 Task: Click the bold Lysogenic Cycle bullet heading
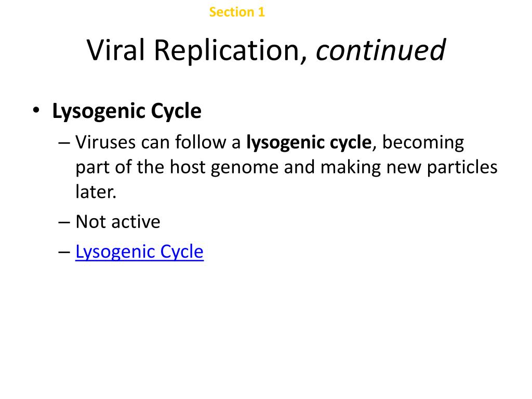tap(127, 111)
